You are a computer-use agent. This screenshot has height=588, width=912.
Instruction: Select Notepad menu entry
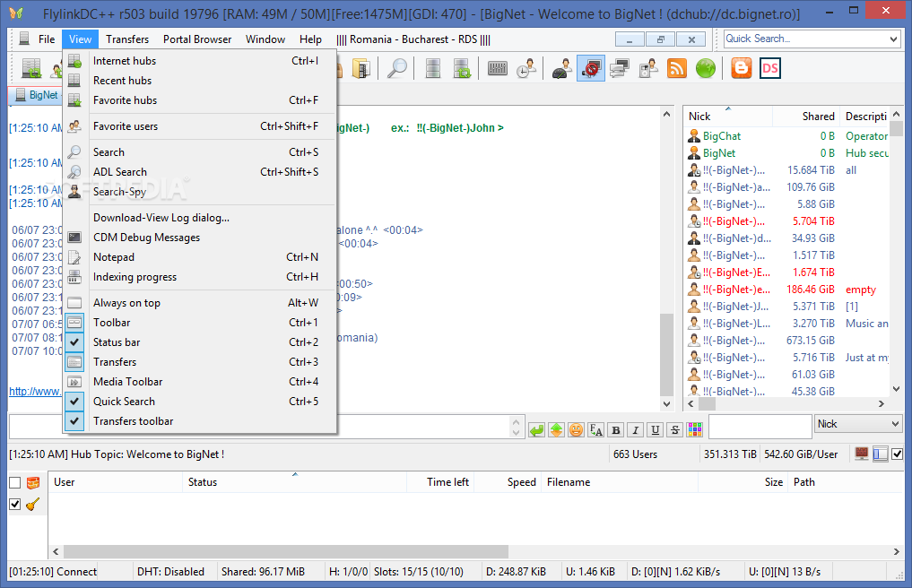pyautogui.click(x=200, y=257)
